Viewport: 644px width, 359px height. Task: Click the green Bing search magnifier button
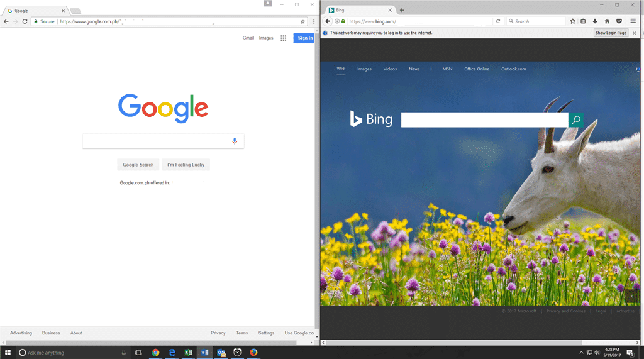pyautogui.click(x=576, y=119)
